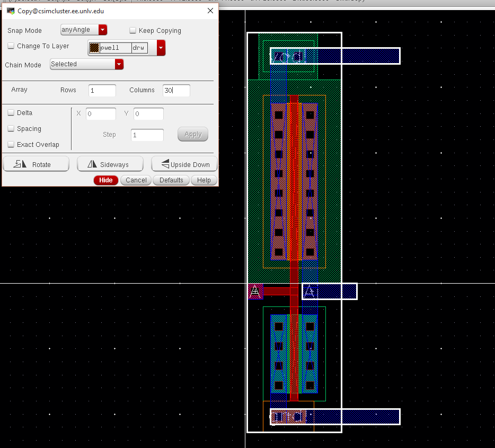Screen dimensions: 495x448
Task: Click the Cancel button
Action: 136,180
